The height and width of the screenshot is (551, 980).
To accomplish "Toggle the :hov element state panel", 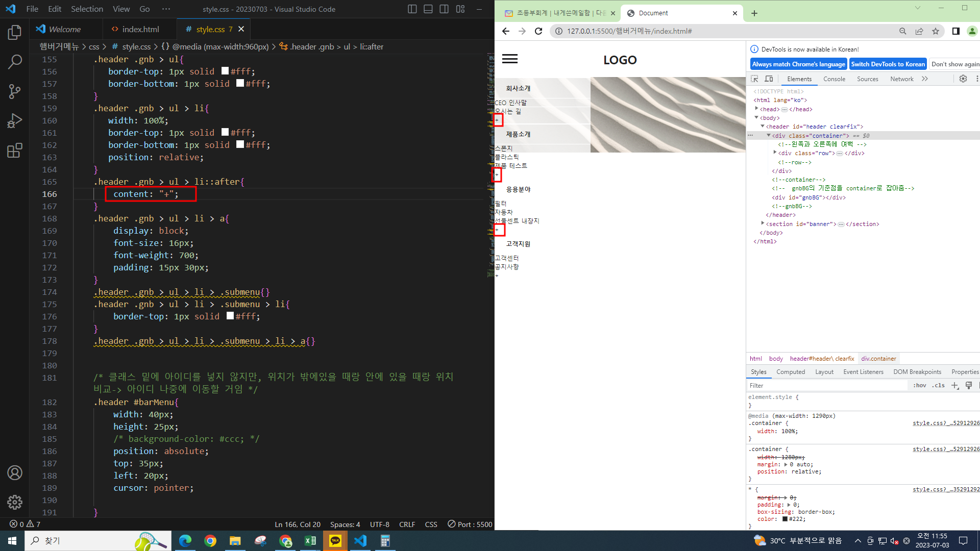I will 920,386.
